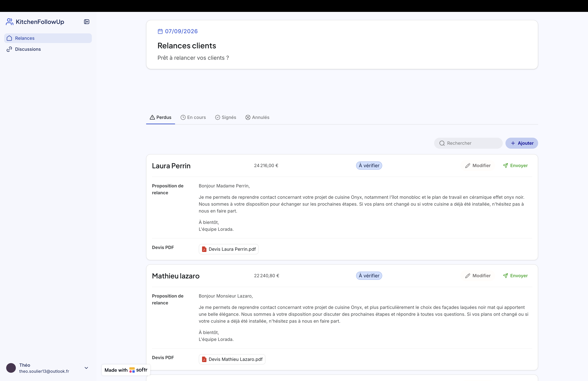
Task: Open the Made with softr badge
Action: click(x=126, y=370)
